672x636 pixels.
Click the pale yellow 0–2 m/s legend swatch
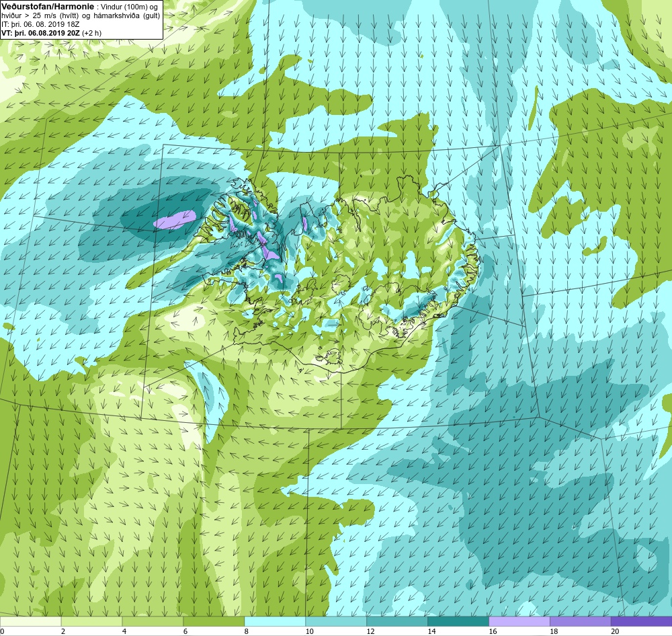point(30,621)
